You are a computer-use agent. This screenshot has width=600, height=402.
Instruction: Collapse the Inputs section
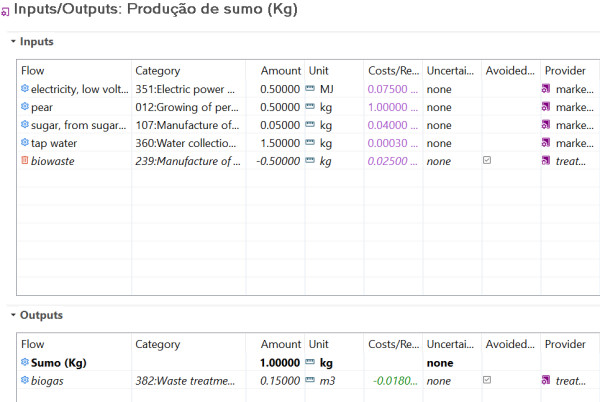pyautogui.click(x=13, y=41)
